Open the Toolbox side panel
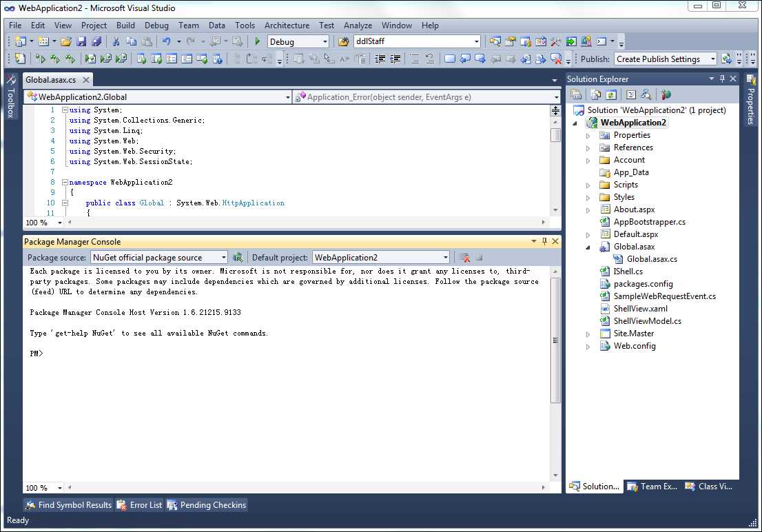762x532 pixels. click(x=11, y=96)
